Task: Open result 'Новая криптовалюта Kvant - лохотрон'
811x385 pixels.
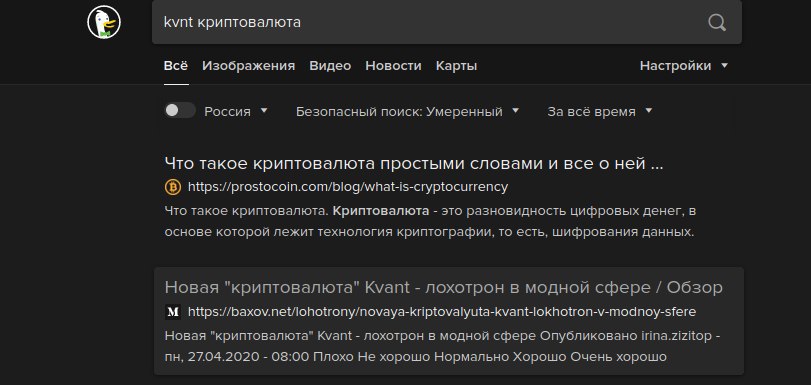Action: 444,287
